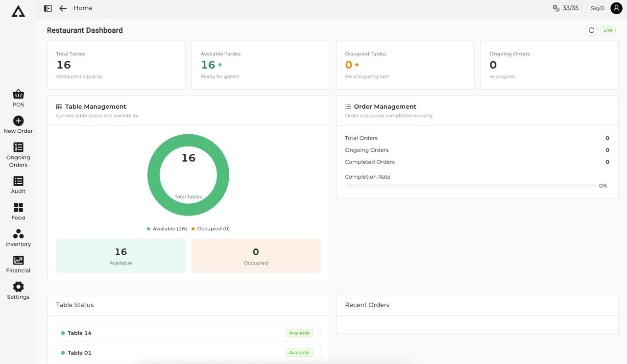Collapse the sidebar panel toggle
The height and width of the screenshot is (364, 627).
(48, 8)
